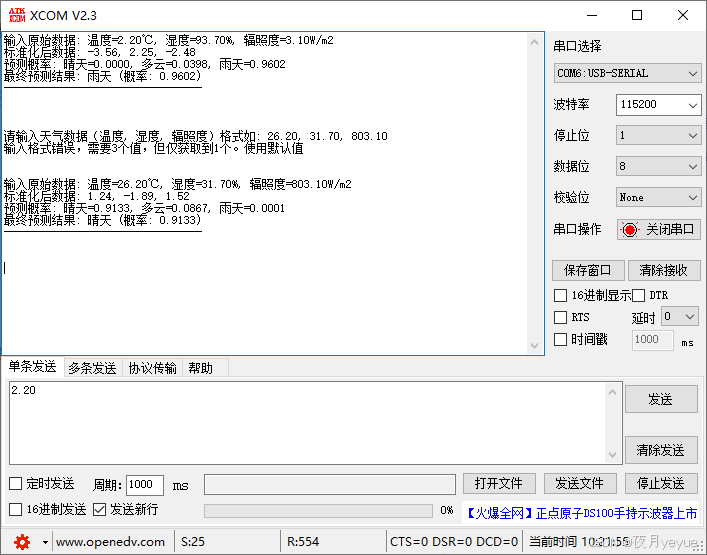The width and height of the screenshot is (707, 555).
Task: Click 保存窗口 to save window
Action: pos(588,271)
